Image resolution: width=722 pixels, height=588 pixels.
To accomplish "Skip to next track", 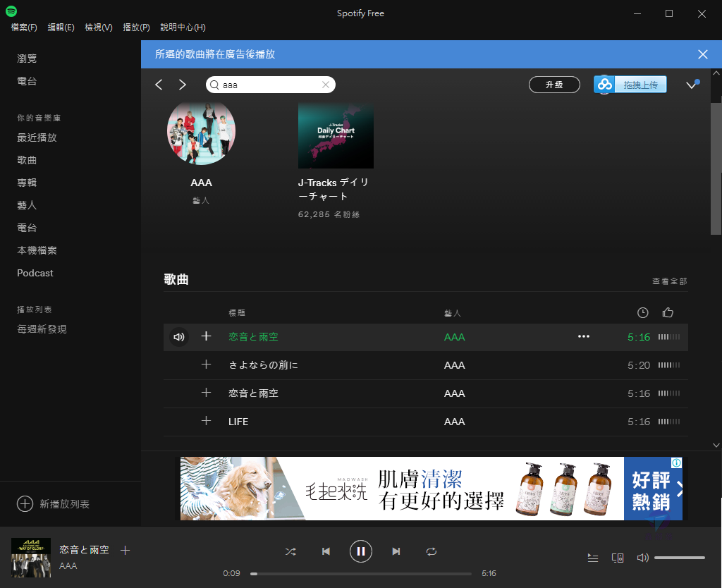I will point(396,551).
